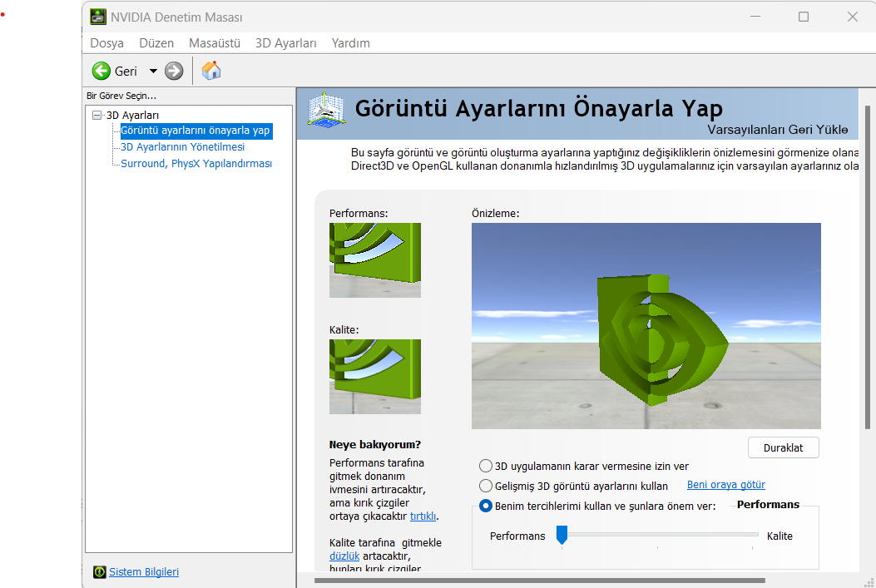The width and height of the screenshot is (876, 588).
Task: Select 3D Ayarlarının Yönetilmesi tree item
Action: [183, 147]
